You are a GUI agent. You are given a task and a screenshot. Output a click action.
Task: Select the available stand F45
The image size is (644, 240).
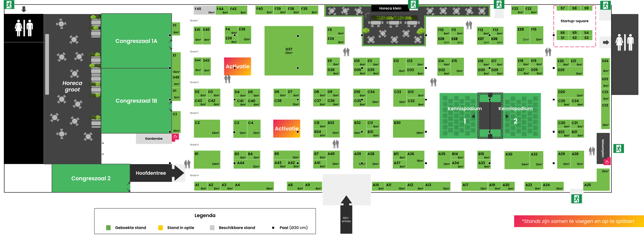point(205,10)
